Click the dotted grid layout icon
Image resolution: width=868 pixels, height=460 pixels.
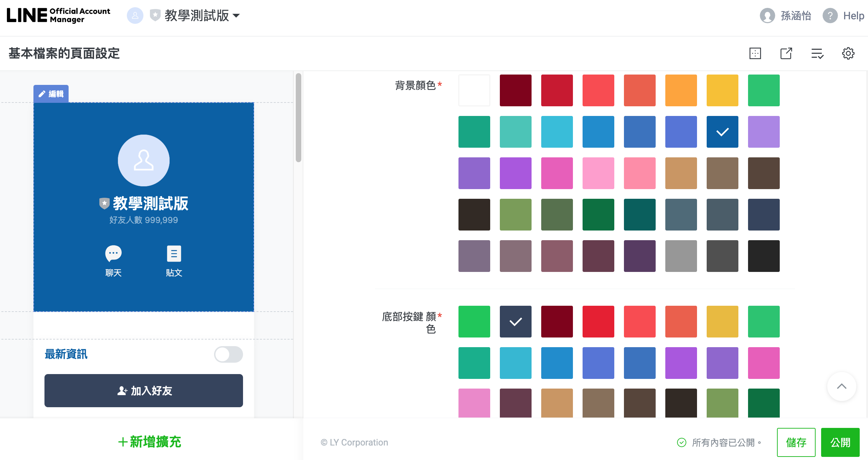click(x=755, y=53)
